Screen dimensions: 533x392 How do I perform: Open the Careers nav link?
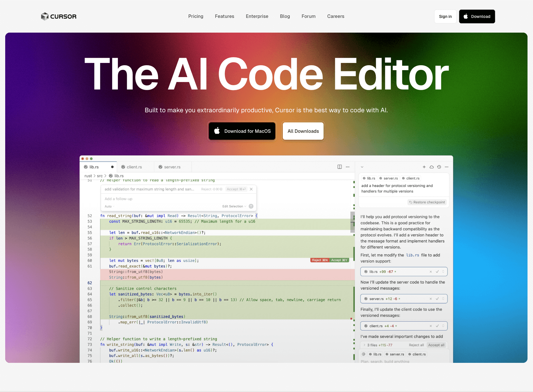(x=336, y=16)
